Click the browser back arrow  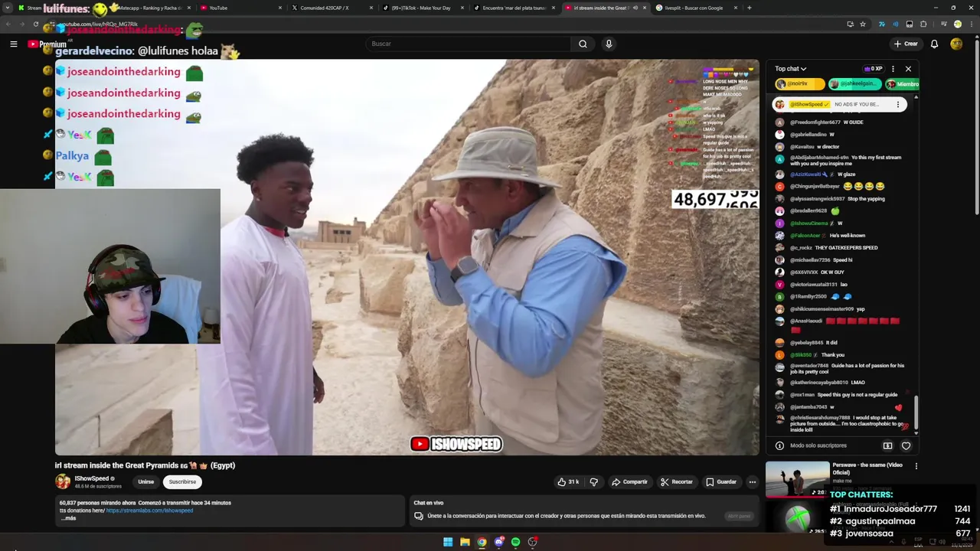pos(9,24)
